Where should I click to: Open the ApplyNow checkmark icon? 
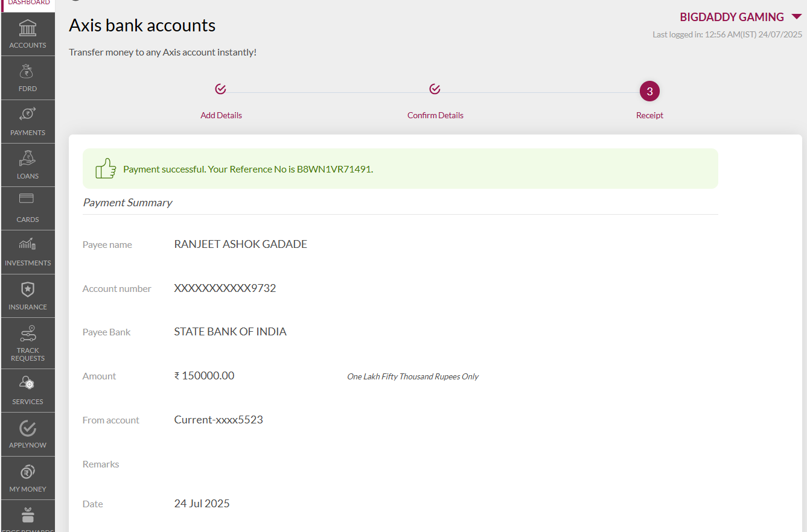point(28,428)
